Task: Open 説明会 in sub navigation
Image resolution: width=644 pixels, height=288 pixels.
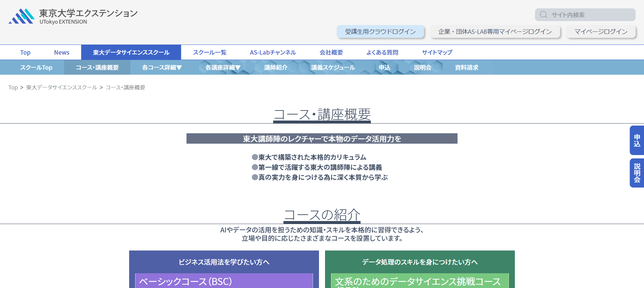Action: (423, 67)
